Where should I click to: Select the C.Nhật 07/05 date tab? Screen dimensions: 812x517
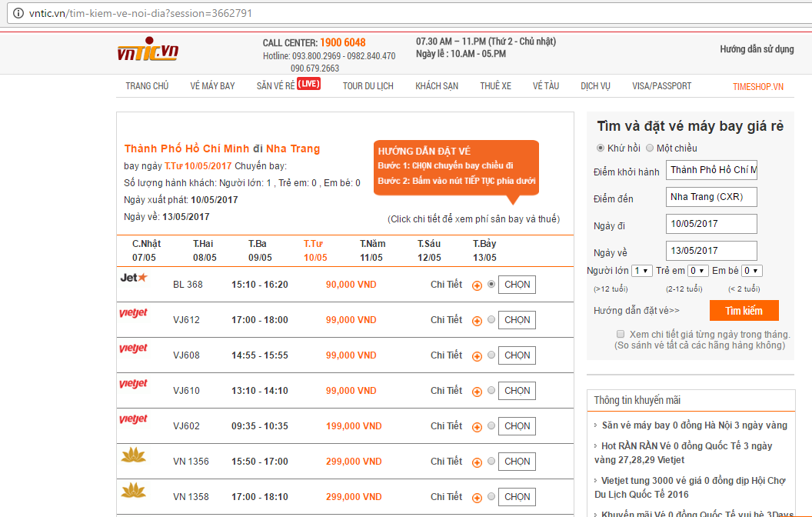point(146,250)
